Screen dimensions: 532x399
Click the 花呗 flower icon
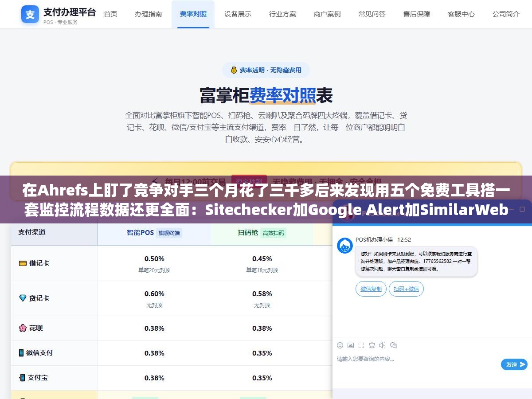point(23,328)
